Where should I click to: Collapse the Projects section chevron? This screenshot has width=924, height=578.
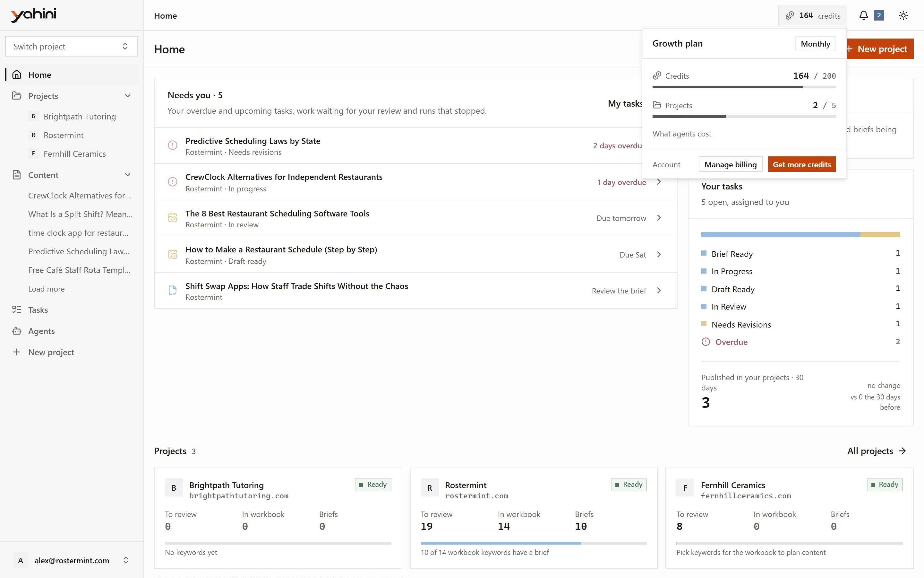(127, 96)
